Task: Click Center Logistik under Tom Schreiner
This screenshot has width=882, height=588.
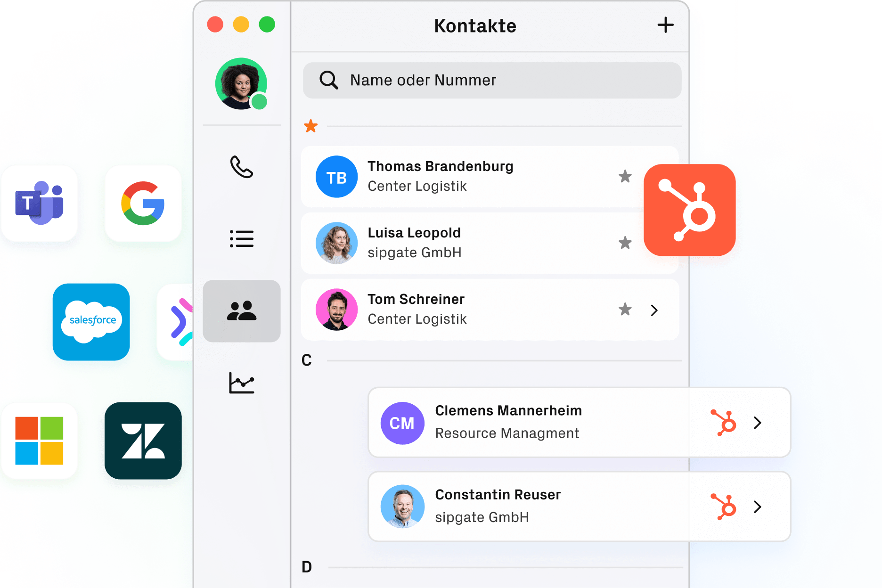Action: coord(417,319)
